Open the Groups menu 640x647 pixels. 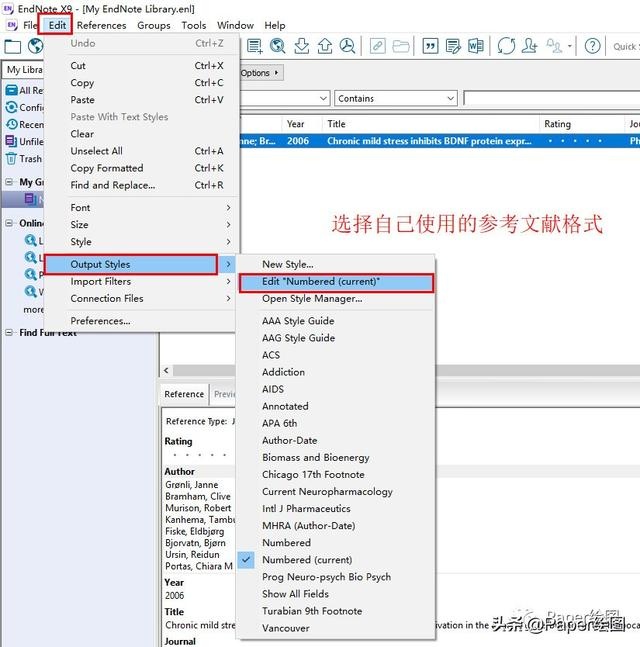click(x=154, y=25)
